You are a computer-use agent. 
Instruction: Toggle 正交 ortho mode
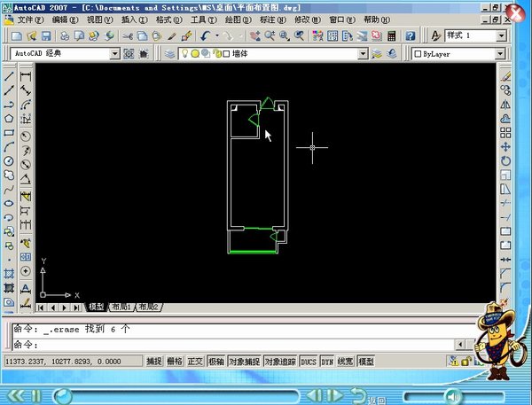click(x=195, y=362)
